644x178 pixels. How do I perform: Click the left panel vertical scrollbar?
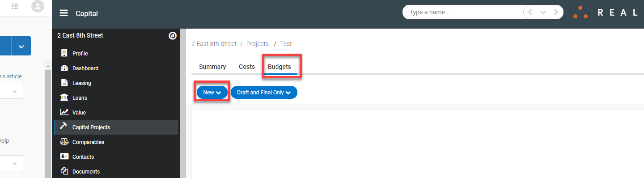click(48, 120)
